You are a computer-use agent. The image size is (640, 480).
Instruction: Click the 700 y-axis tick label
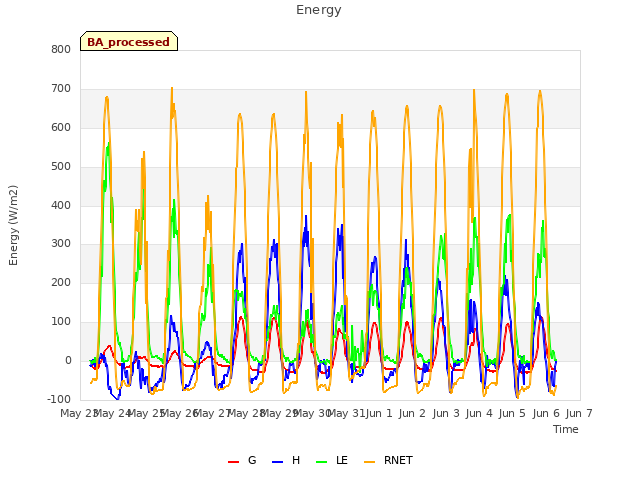(61, 89)
